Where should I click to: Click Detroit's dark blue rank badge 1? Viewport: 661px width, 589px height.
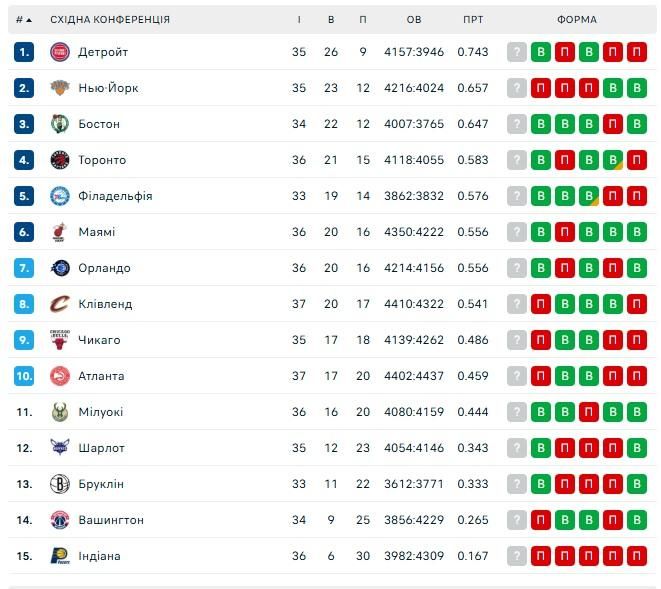coord(24,52)
